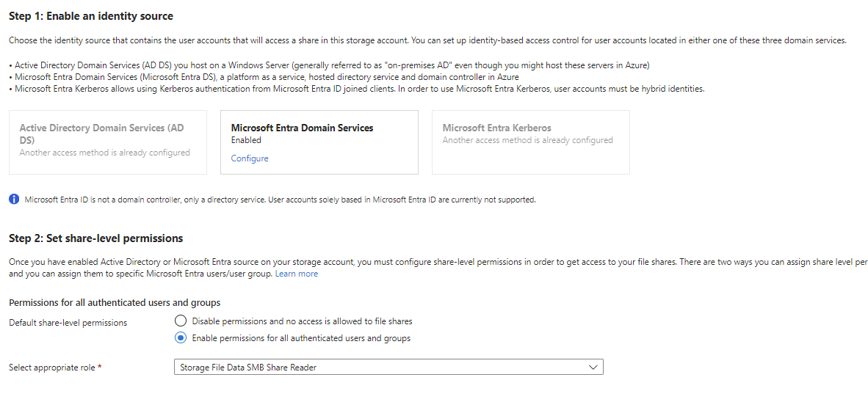Screen dimensions: 868x402
Task: Select Disable permissions and no access radio button
Action: pos(181,321)
